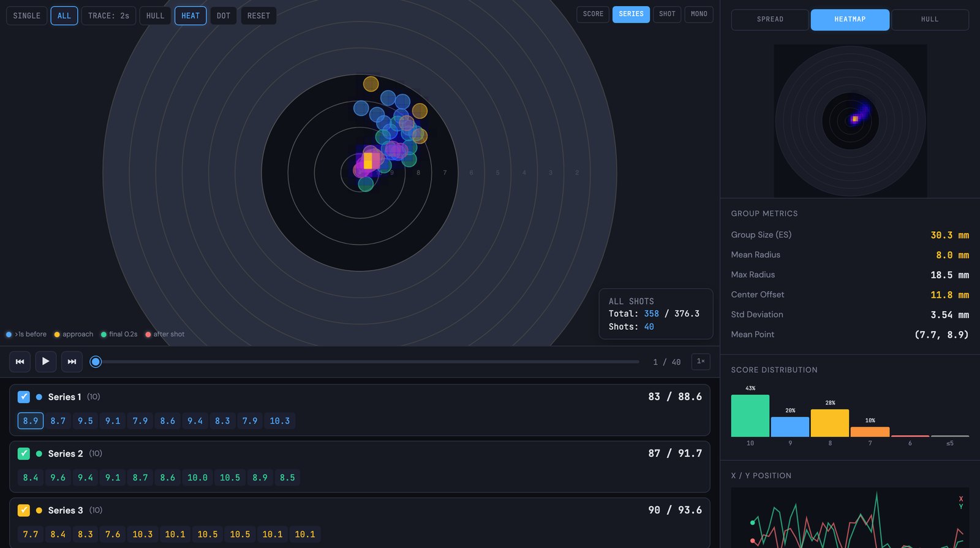Click the Group Size 30.3 mm value
Screen dimensions: 980x548
(949, 235)
